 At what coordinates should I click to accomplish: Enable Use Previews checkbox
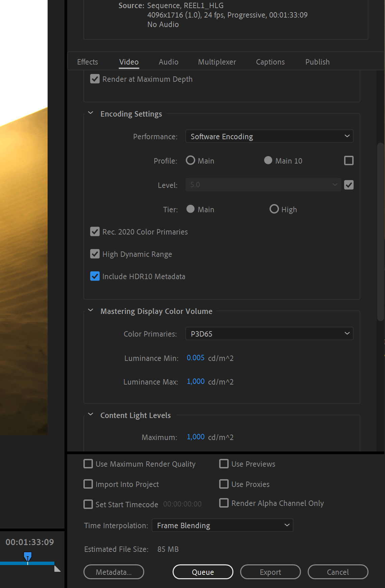224,464
